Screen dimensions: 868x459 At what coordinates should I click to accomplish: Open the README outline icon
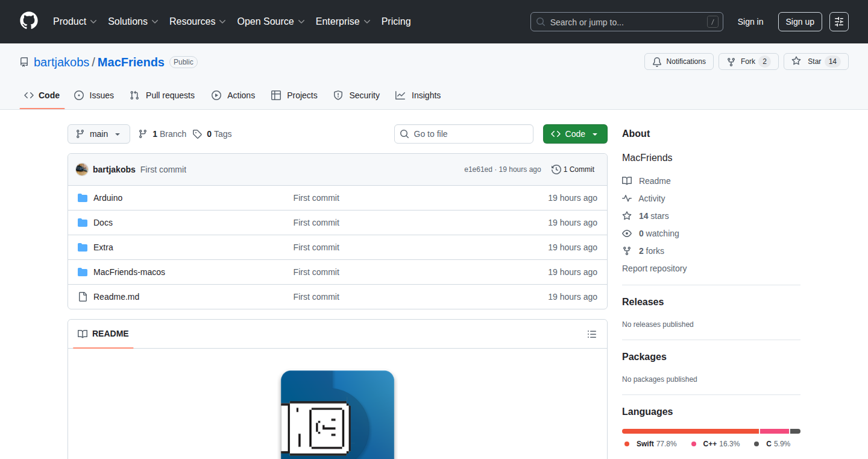[592, 334]
